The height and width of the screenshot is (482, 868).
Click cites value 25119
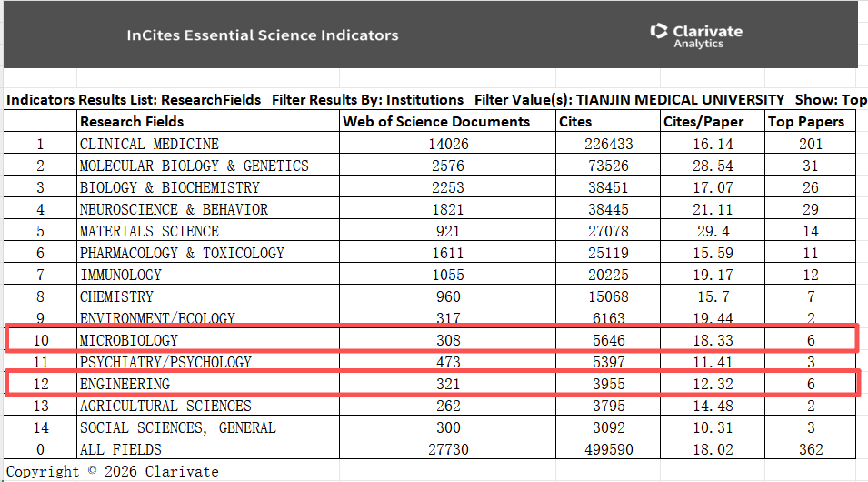point(608,253)
